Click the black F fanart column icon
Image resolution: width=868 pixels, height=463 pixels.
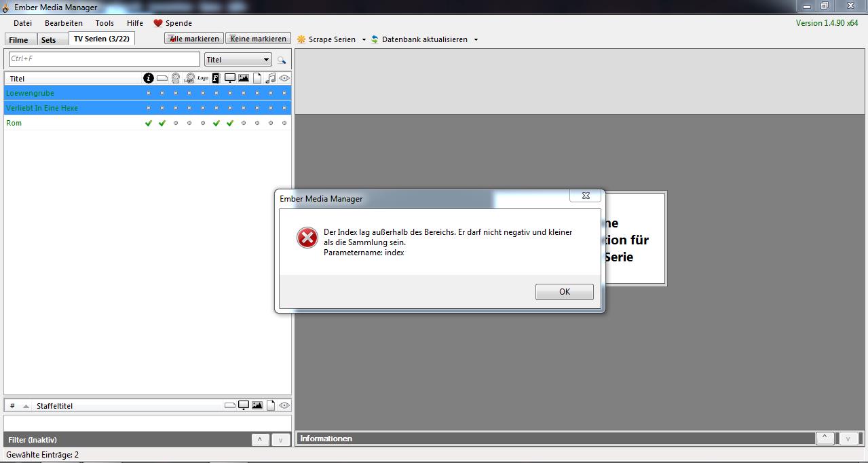point(216,78)
